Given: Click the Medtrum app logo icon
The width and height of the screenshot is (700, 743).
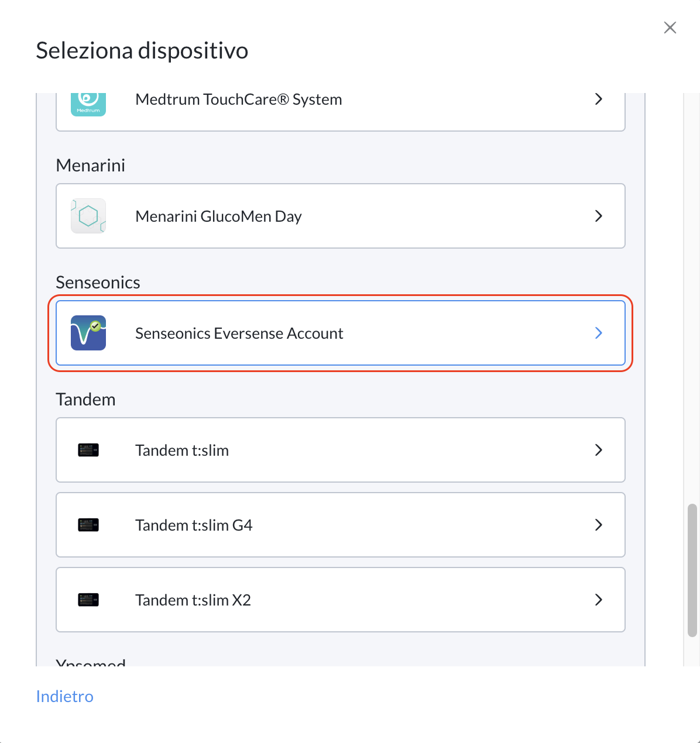Looking at the screenshot, I should 88,104.
